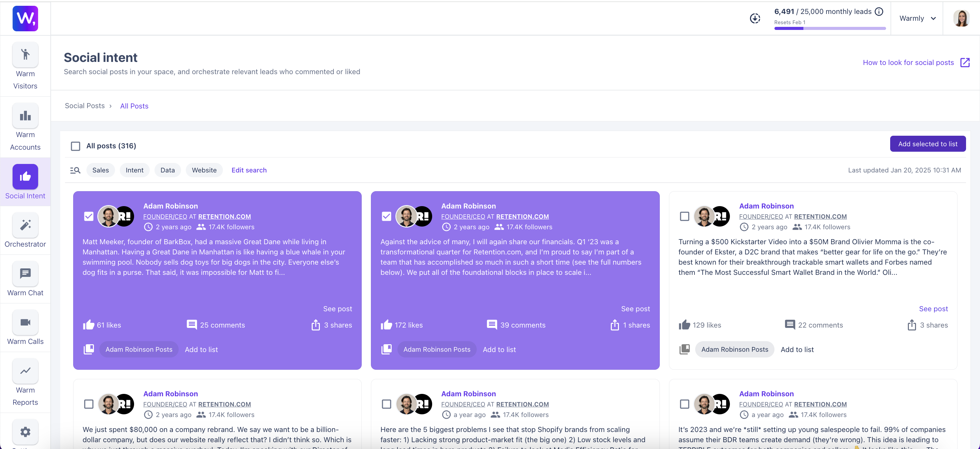Check the Shopify brands problems post
The width and height of the screenshot is (980, 449).
pos(387,404)
